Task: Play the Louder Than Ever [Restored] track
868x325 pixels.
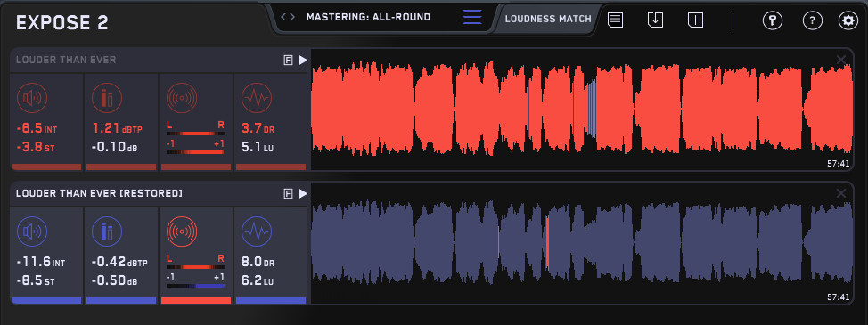Action: [303, 193]
